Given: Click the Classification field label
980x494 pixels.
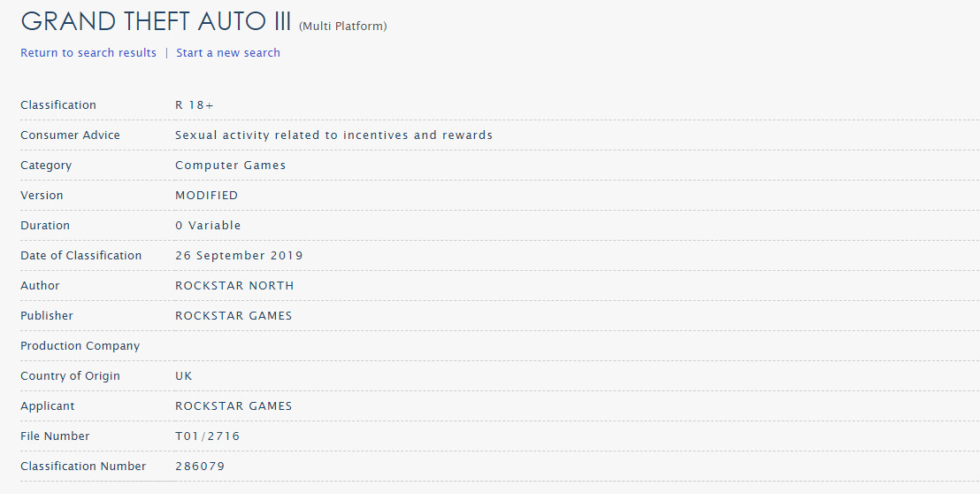Looking at the screenshot, I should (x=58, y=105).
